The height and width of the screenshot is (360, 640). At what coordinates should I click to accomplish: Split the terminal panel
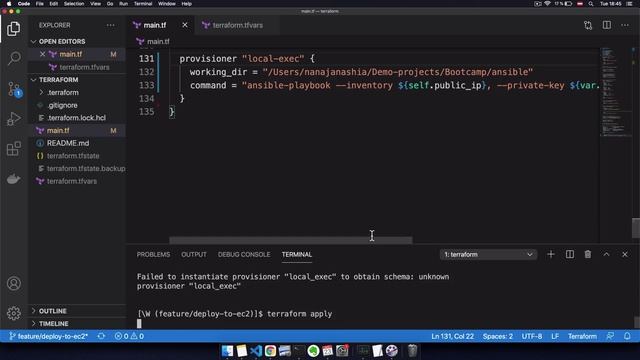click(570, 254)
